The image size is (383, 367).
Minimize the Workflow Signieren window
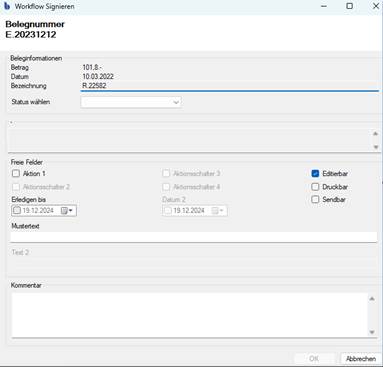(x=324, y=6)
